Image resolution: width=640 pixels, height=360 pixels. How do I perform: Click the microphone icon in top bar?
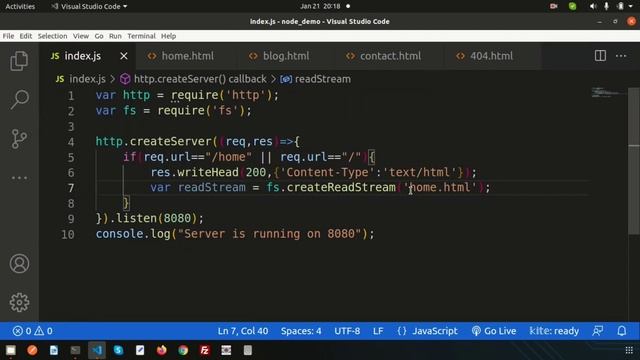point(607,6)
